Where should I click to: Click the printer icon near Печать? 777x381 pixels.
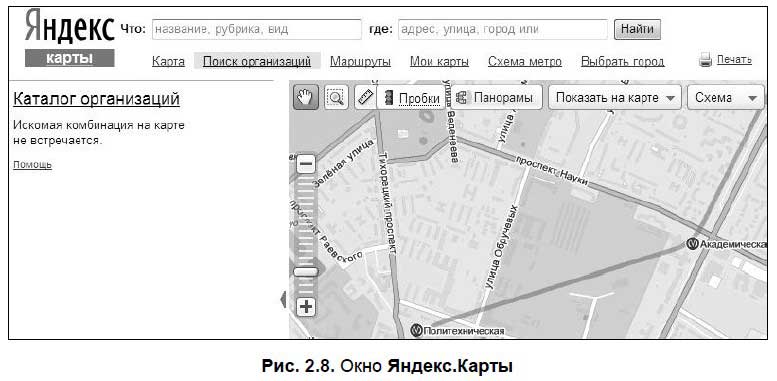point(705,60)
